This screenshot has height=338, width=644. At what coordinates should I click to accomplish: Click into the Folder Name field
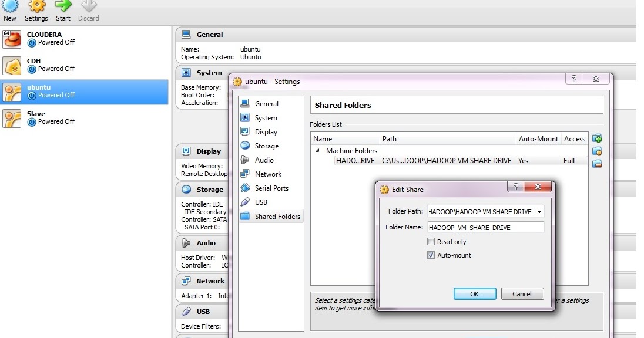[x=485, y=227]
